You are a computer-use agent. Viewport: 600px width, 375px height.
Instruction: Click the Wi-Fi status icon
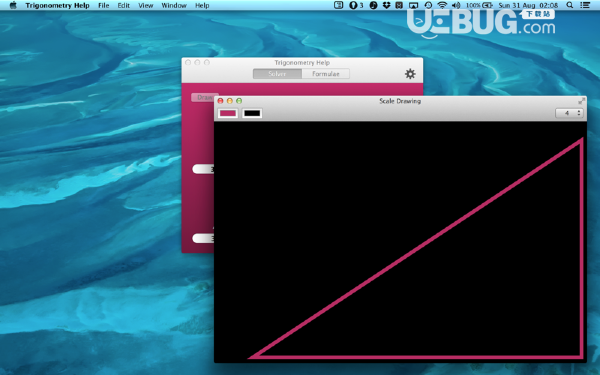(442, 5)
